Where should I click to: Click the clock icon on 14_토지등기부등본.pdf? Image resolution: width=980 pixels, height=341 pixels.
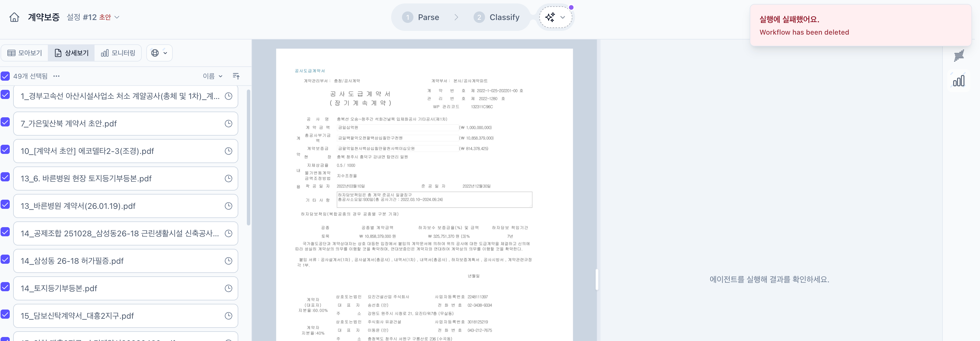[228, 288]
